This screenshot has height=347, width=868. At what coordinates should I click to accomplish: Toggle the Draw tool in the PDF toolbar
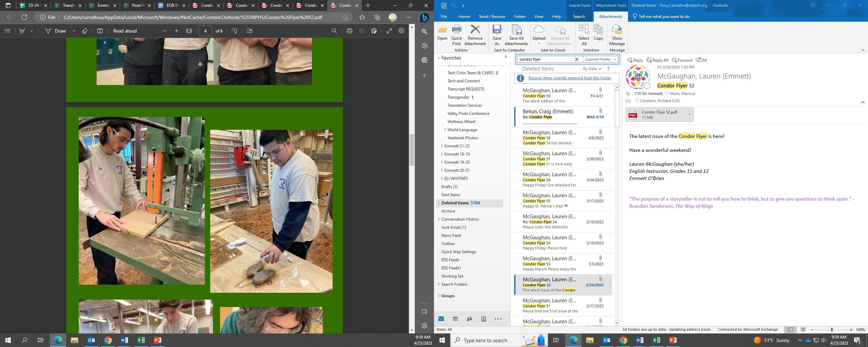[x=56, y=31]
